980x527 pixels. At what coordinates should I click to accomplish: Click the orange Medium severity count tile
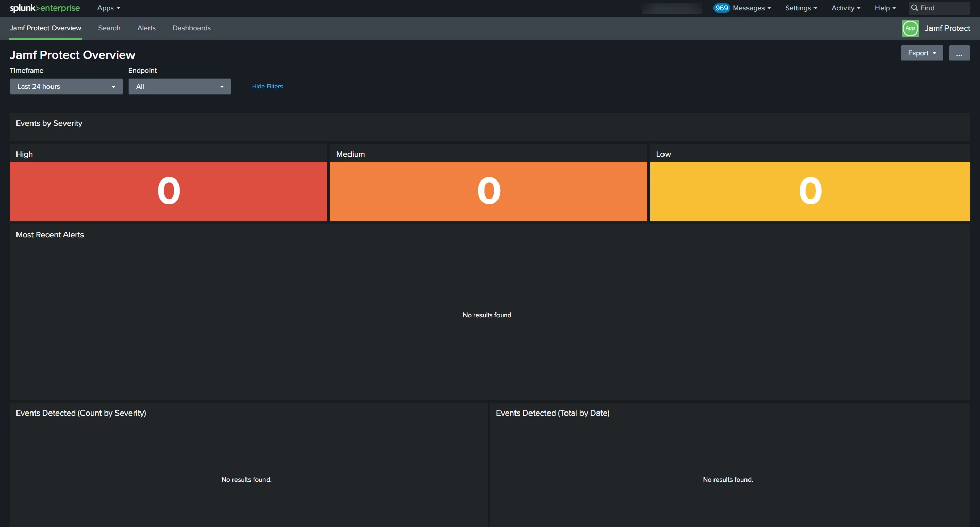(488, 191)
